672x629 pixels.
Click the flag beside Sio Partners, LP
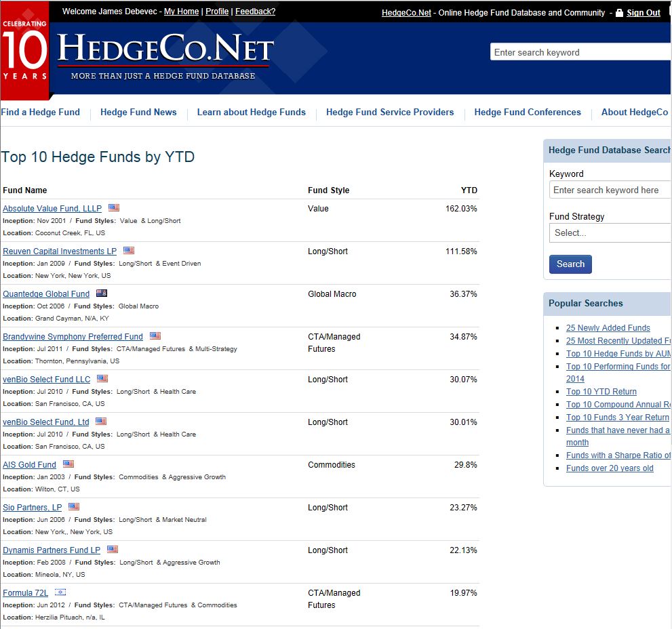click(x=74, y=507)
